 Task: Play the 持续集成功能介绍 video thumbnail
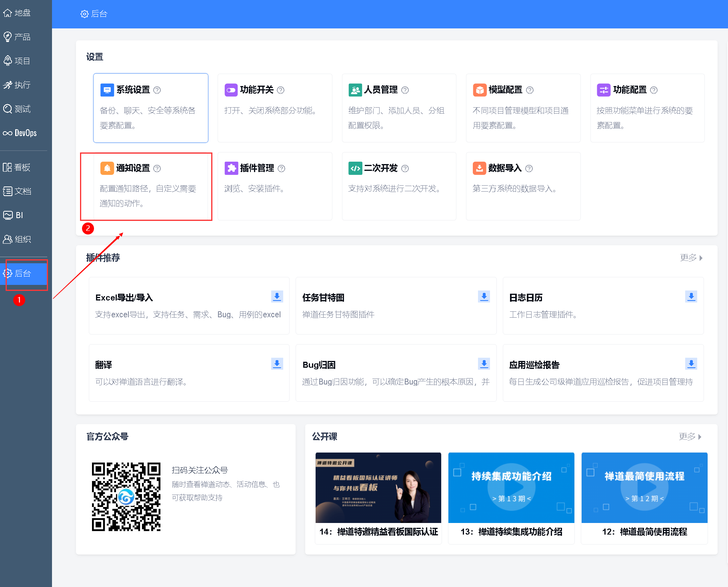pyautogui.click(x=511, y=488)
